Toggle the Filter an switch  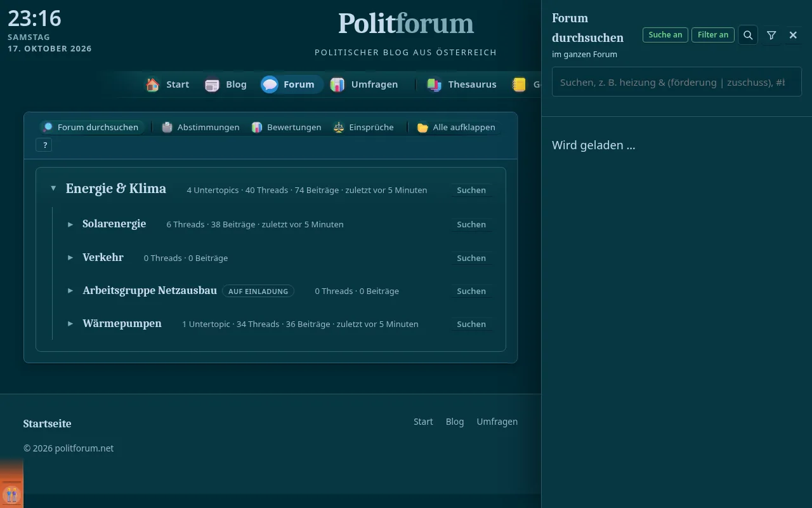coord(713,35)
